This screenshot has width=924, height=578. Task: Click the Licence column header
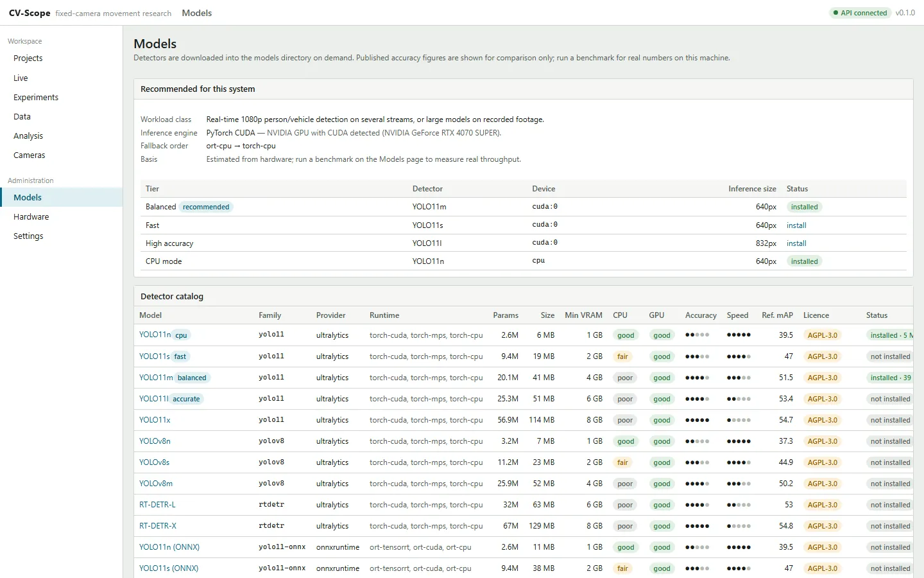[816, 315]
